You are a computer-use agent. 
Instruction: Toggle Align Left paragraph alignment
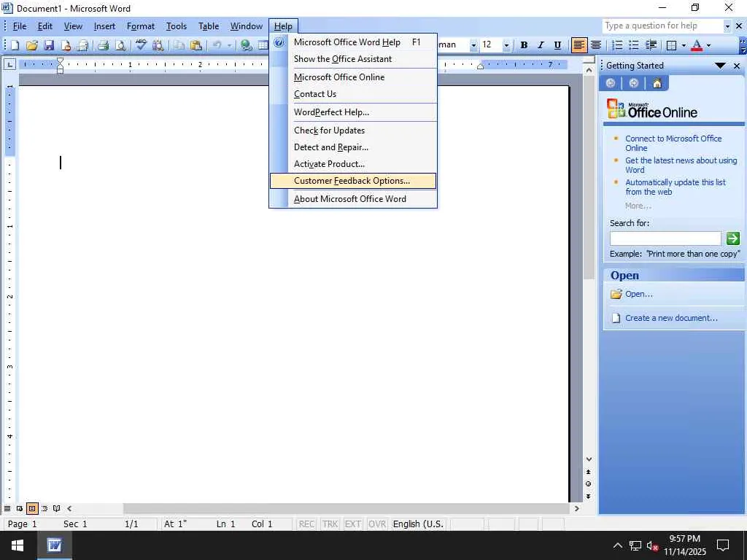578,45
